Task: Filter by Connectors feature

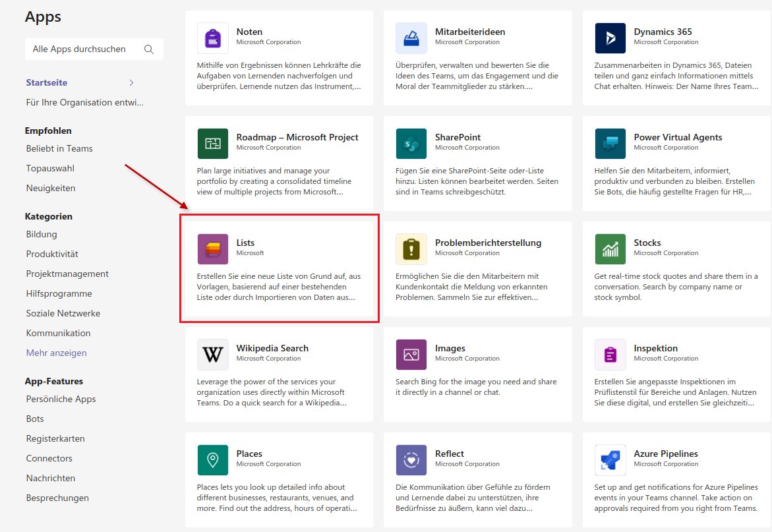Action: click(x=49, y=458)
